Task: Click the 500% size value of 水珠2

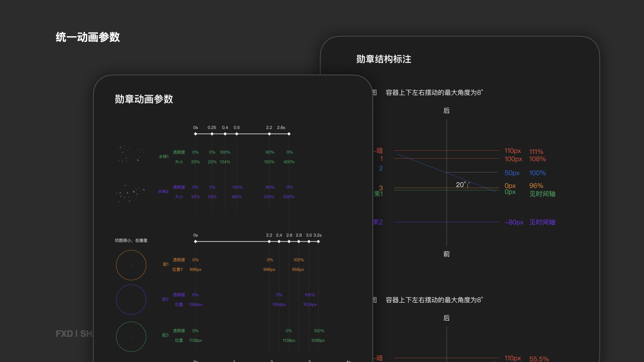Action: (x=289, y=197)
